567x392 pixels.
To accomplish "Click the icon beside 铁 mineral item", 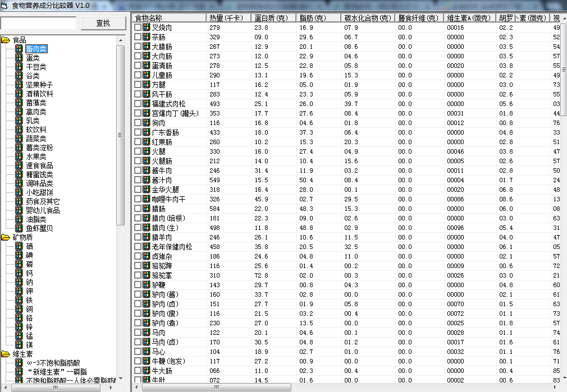I will click(x=19, y=298).
